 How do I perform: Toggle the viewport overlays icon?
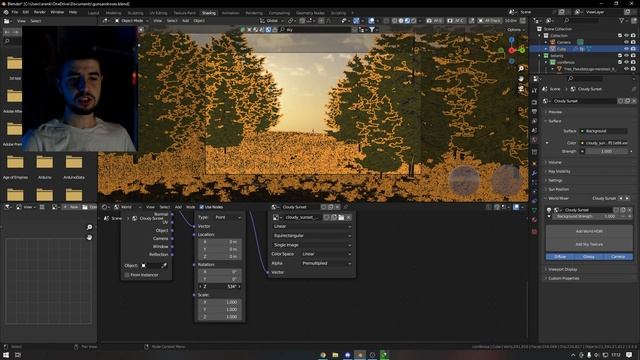coord(371,20)
